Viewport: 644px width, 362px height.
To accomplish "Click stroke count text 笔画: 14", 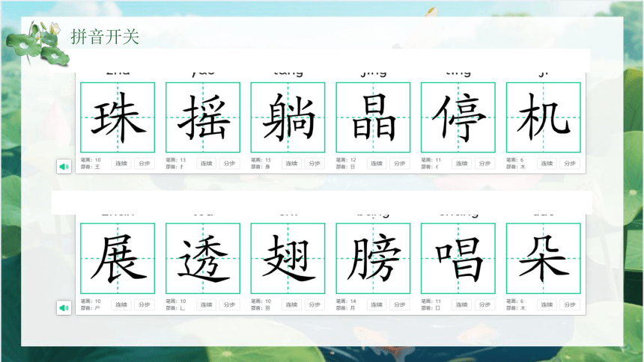I will point(346,301).
